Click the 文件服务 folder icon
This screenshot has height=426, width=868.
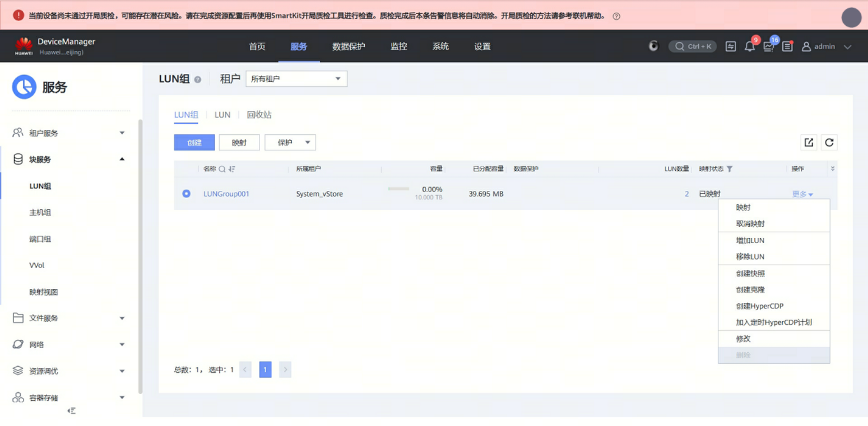[x=18, y=318]
